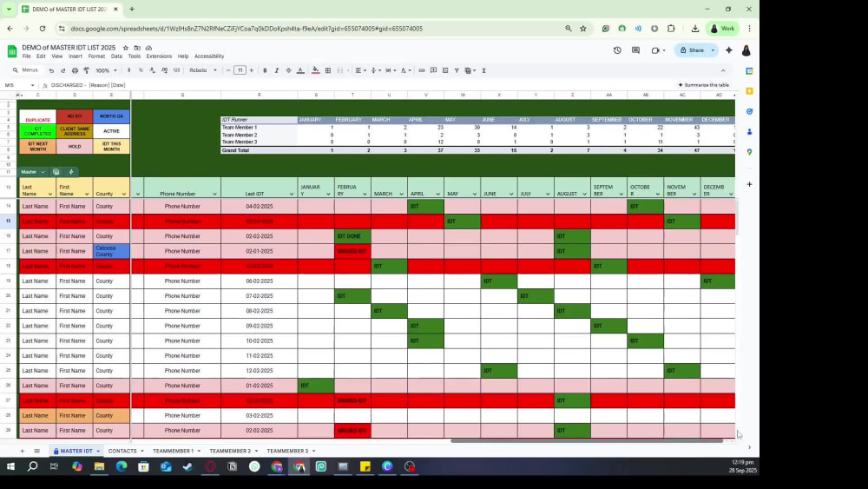Open the Insert menu

pyautogui.click(x=76, y=56)
